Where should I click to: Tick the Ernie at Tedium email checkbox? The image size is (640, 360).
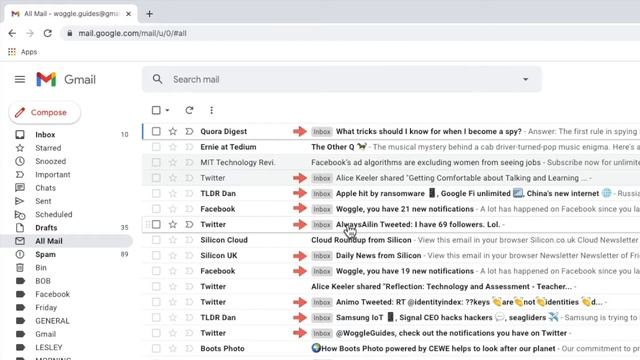point(156,147)
